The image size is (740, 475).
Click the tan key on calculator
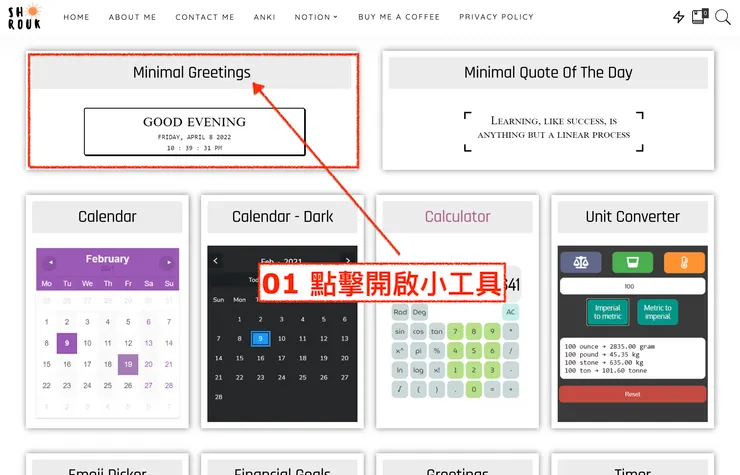point(437,331)
